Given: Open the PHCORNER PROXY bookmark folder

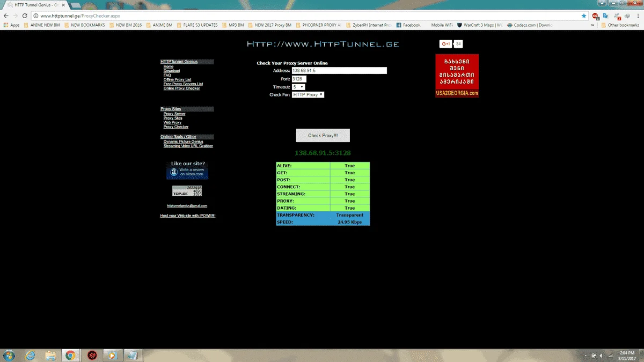Looking at the screenshot, I should [318, 25].
